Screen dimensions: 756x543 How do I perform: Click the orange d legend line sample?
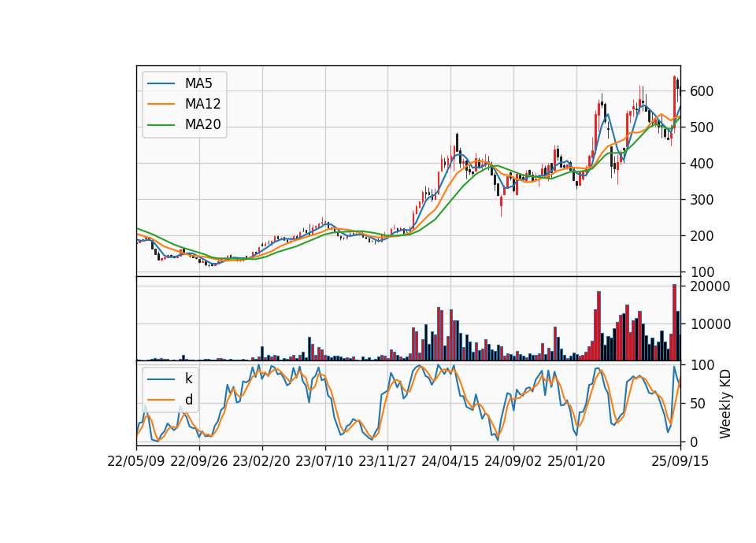(x=161, y=400)
